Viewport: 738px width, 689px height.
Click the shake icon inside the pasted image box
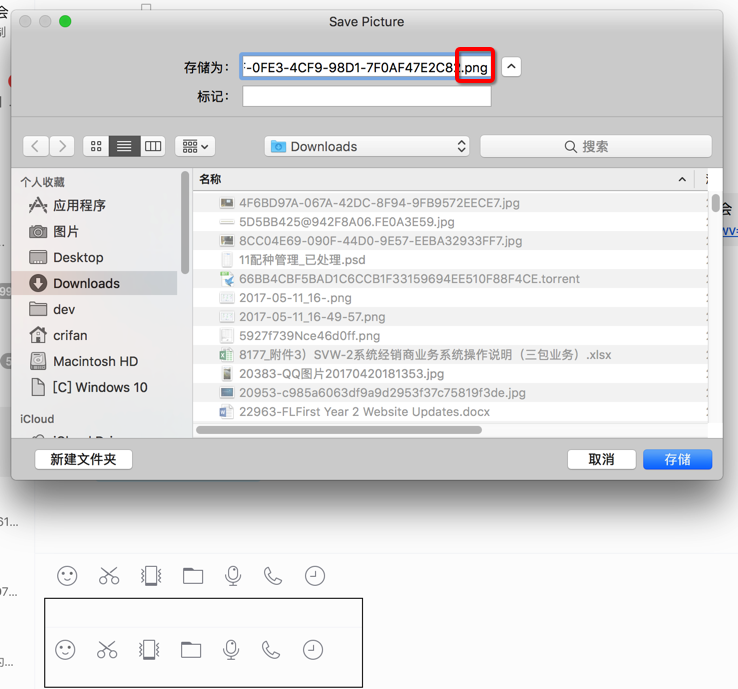(149, 650)
